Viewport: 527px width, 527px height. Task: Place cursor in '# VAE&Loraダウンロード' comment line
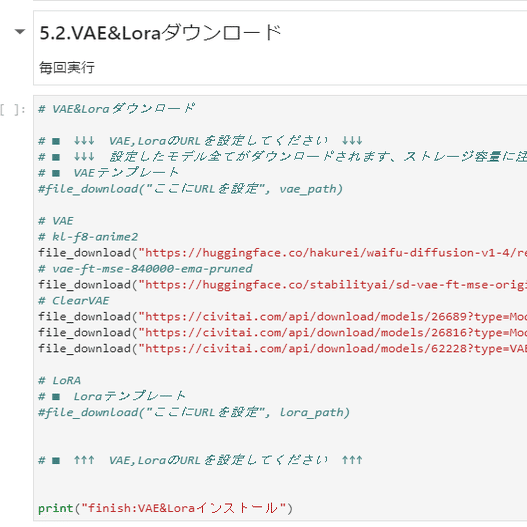117,109
